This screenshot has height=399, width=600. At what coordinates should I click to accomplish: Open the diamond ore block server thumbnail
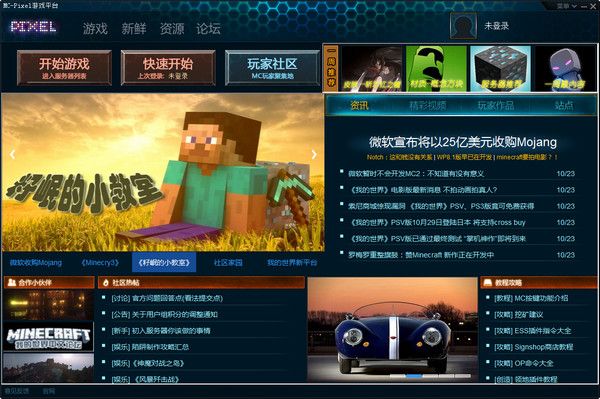(501, 68)
